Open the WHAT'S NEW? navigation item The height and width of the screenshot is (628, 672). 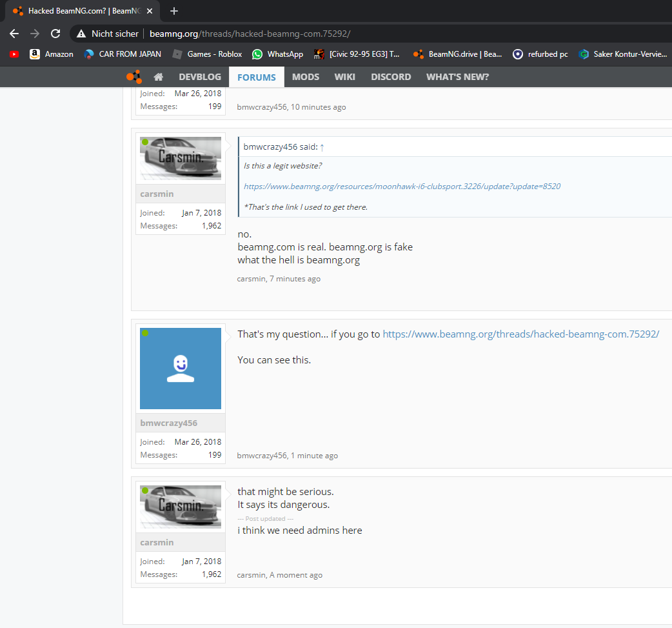click(x=457, y=77)
